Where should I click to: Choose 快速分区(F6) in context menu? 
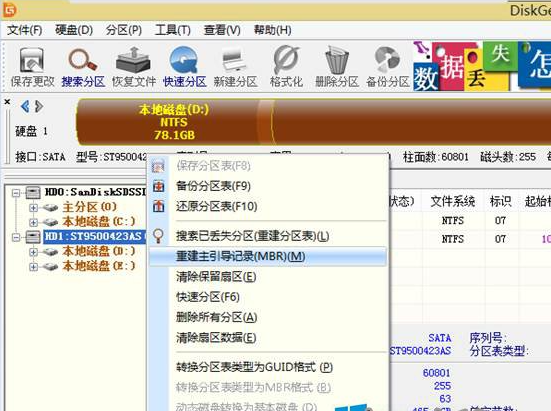coord(268,297)
